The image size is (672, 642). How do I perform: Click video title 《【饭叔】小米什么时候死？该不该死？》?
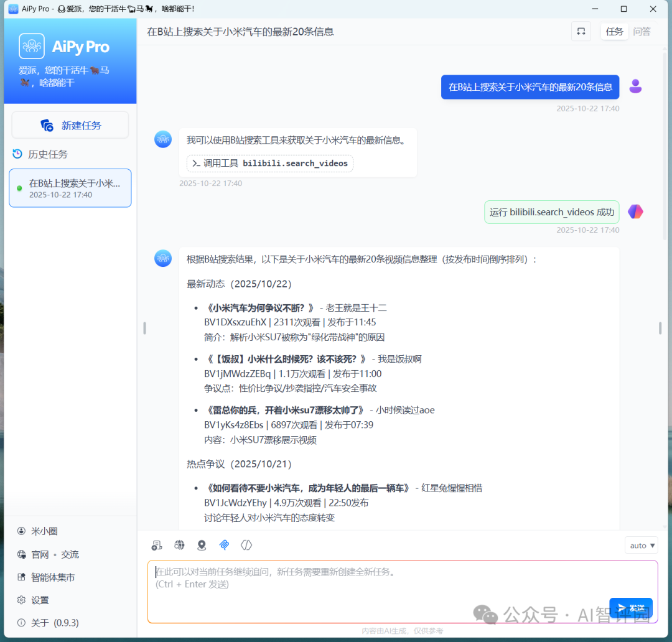tap(286, 359)
